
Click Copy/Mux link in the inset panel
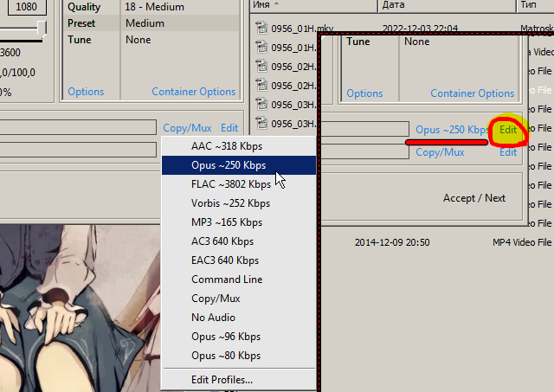coord(440,152)
